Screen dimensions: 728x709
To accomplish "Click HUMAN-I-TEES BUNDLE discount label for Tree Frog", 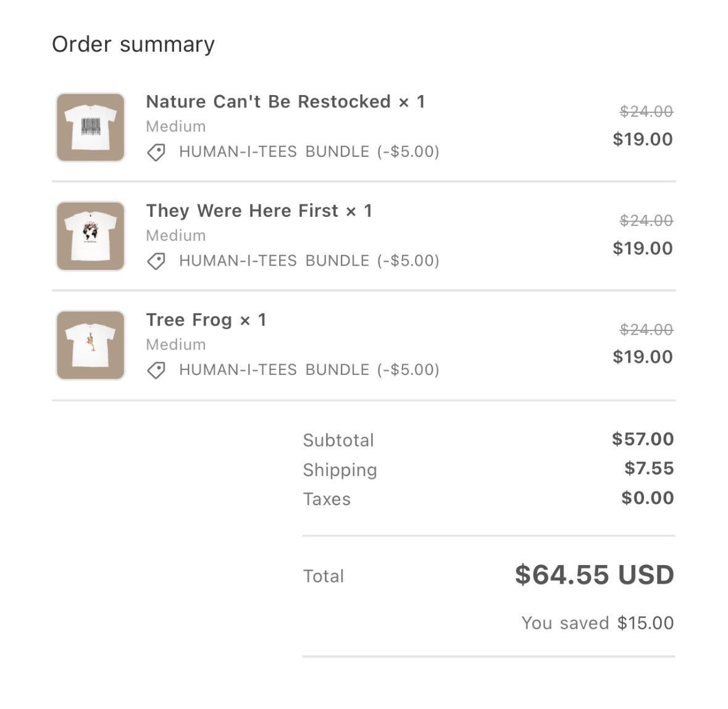I will tap(309, 370).
